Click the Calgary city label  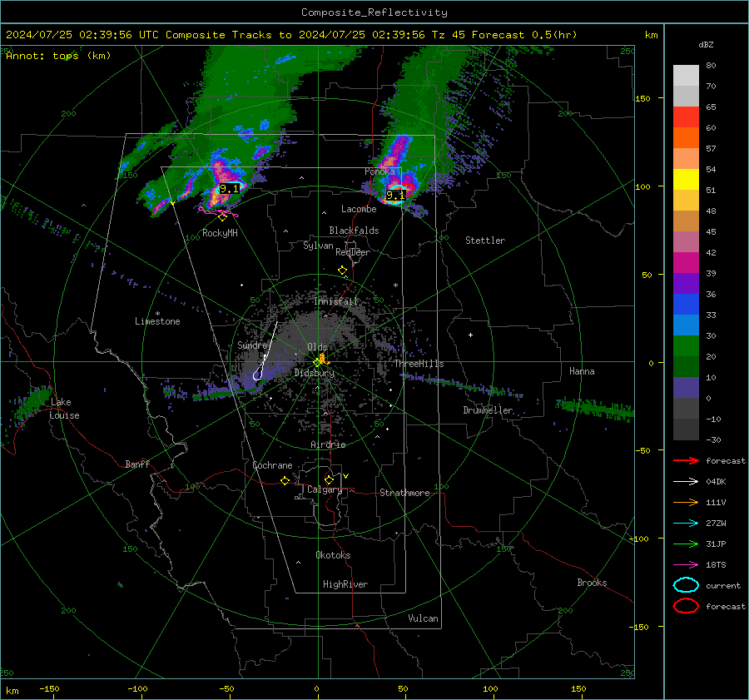click(325, 489)
